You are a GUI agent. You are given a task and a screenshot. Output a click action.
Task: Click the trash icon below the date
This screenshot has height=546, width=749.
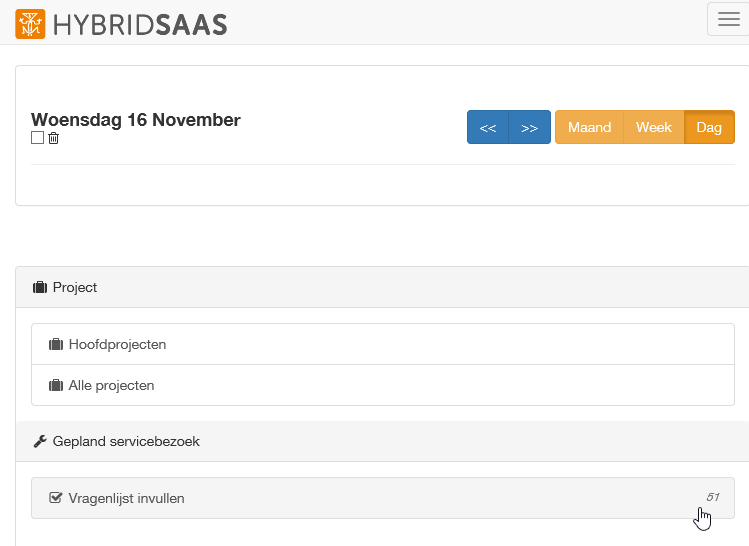54,138
